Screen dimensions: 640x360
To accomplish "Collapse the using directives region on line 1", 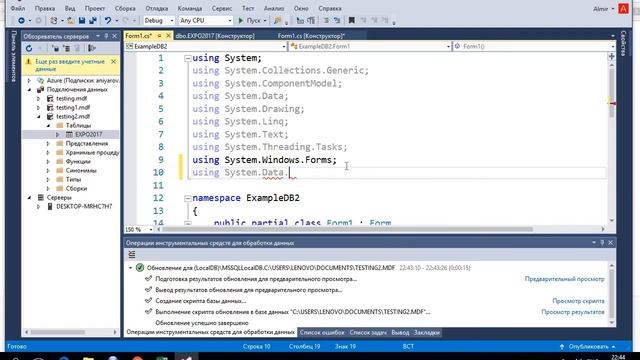I will (x=187, y=58).
